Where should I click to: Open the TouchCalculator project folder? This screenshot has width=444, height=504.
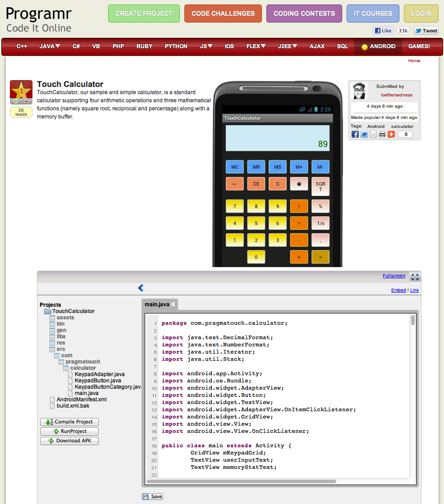69,311
